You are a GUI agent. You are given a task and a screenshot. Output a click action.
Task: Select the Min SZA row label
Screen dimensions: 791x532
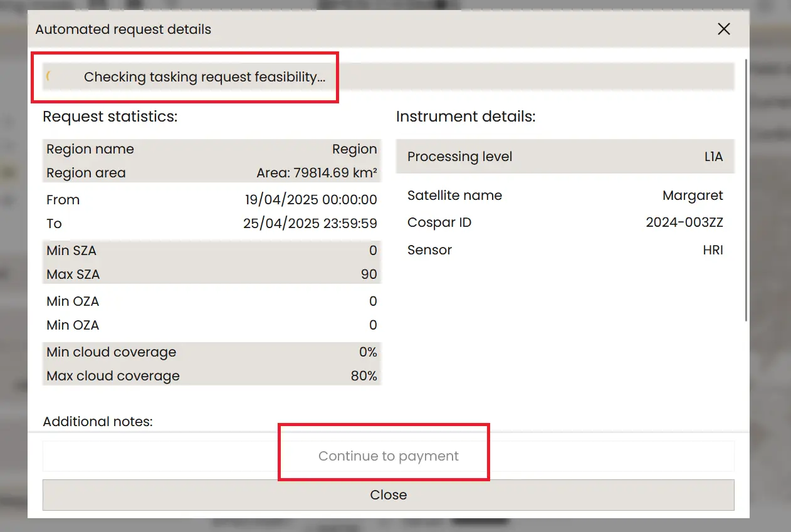pos(71,251)
